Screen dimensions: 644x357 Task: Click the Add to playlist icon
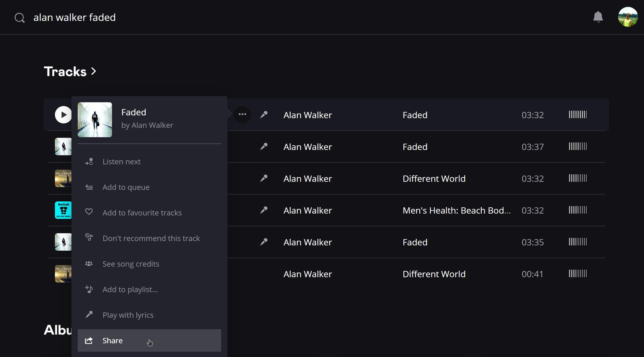(x=89, y=289)
